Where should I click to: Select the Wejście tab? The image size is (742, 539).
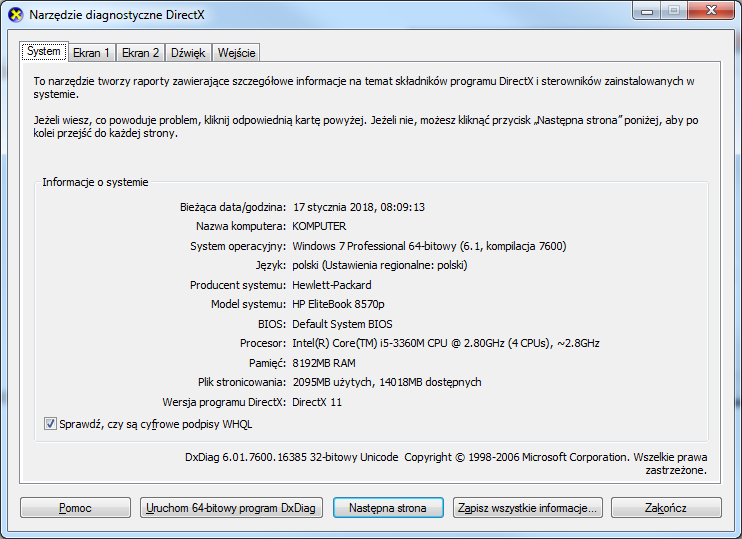236,53
